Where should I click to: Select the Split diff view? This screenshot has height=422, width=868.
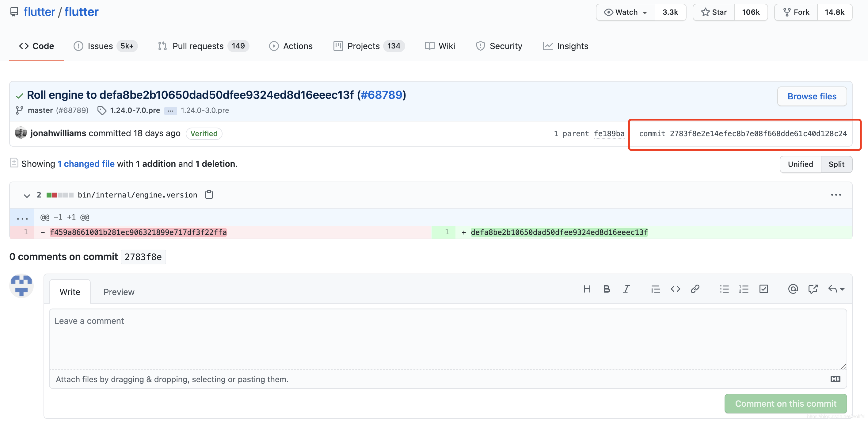click(x=836, y=164)
